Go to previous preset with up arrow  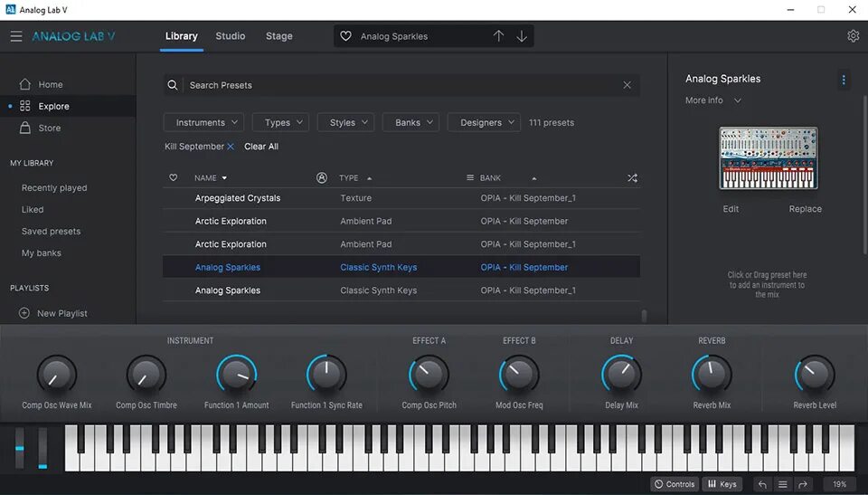tap(498, 36)
